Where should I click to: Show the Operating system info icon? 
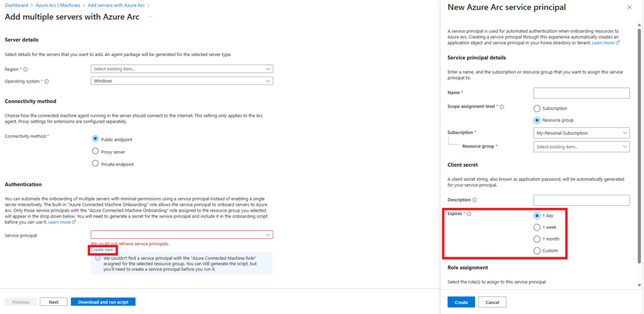46,81
